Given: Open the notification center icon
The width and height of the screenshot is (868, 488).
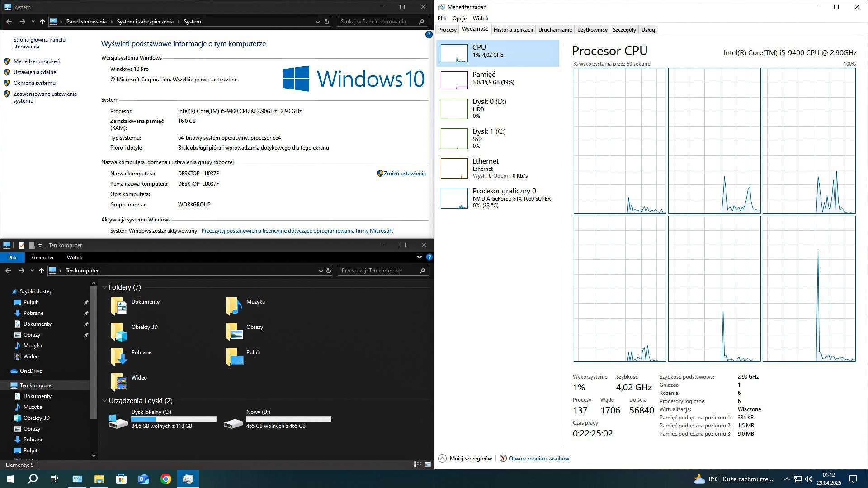Looking at the screenshot, I should click(853, 479).
